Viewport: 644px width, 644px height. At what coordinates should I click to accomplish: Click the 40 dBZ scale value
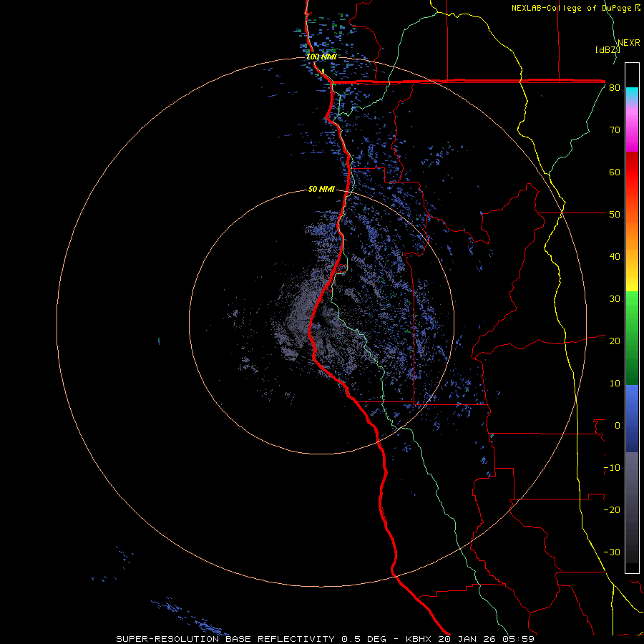[615, 257]
